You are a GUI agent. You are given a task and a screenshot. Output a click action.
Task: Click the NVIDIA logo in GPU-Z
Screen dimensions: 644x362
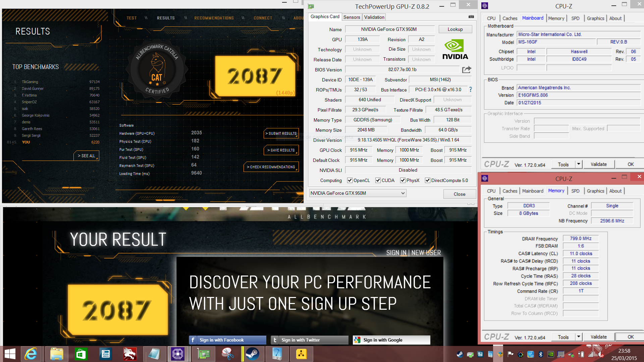coord(455,50)
